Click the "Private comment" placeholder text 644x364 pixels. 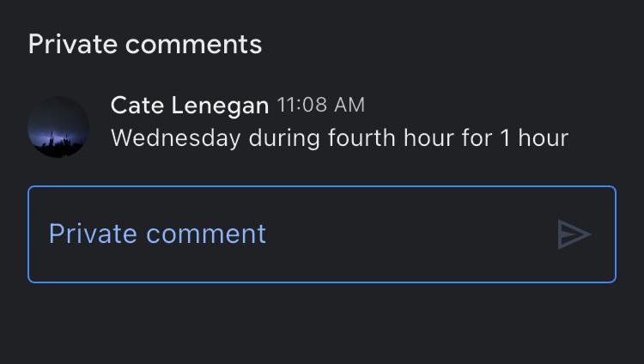coord(157,234)
